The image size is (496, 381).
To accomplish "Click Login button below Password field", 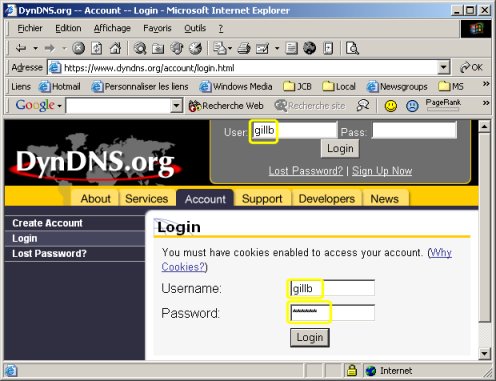I will (310, 337).
